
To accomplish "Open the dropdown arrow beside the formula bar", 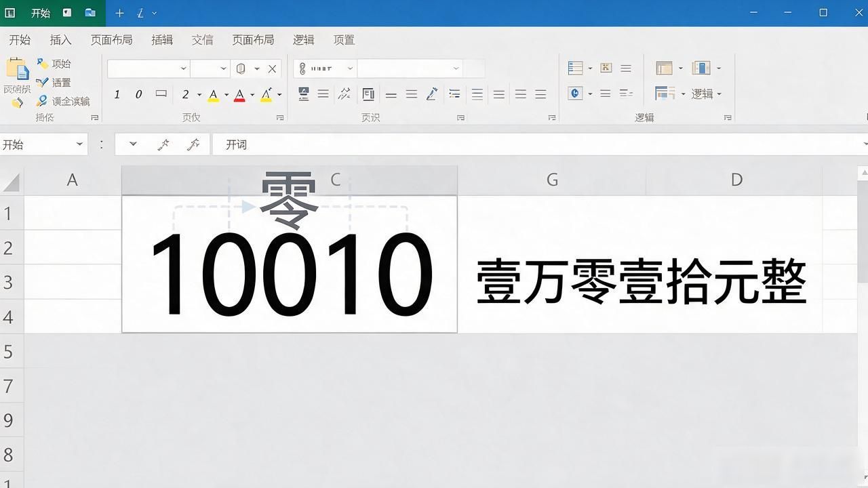I will (133, 144).
